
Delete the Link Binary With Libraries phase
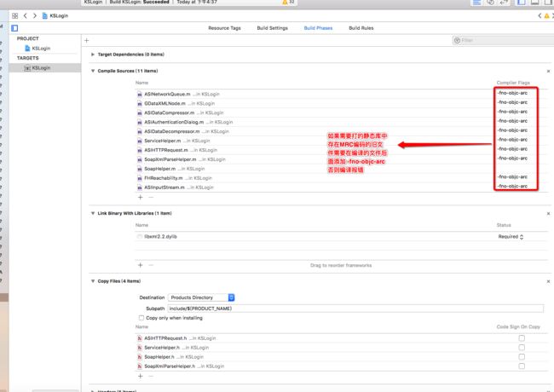click(548, 214)
